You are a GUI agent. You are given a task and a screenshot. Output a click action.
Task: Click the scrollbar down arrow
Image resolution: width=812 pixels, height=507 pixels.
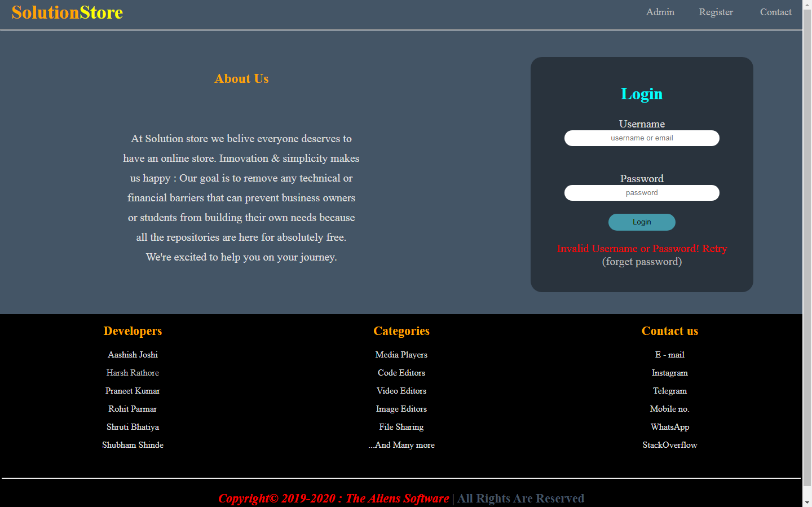(807, 502)
